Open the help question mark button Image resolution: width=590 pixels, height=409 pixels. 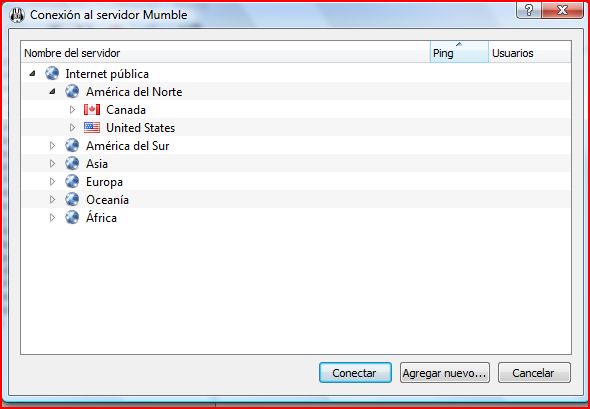tap(529, 10)
